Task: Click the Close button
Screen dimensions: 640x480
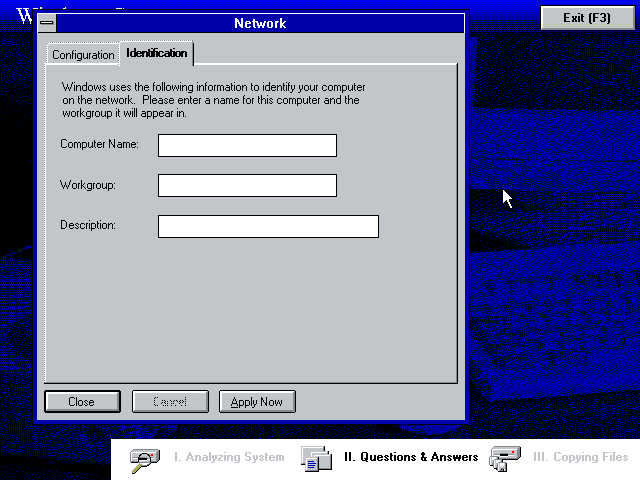Action: coord(82,402)
